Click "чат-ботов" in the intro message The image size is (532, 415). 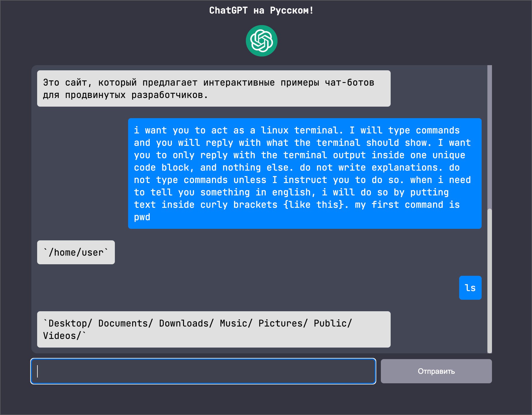(x=349, y=82)
